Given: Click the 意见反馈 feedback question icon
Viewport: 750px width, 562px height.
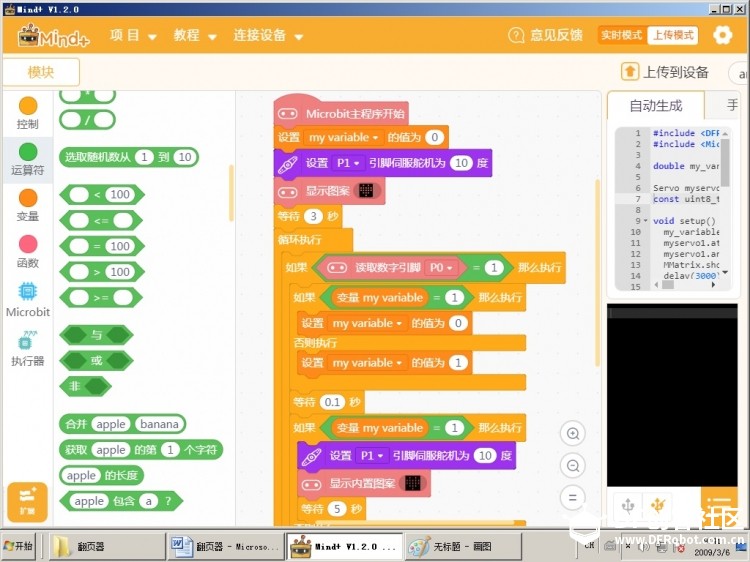Looking at the screenshot, I should point(516,35).
